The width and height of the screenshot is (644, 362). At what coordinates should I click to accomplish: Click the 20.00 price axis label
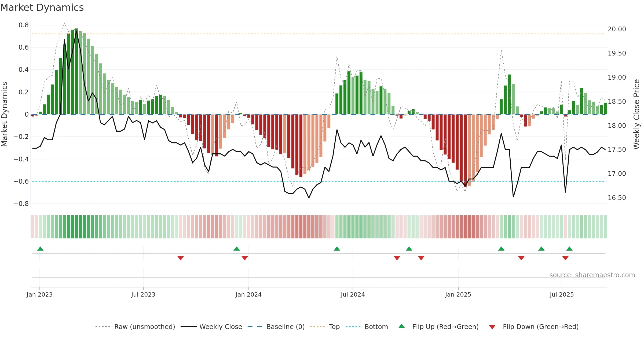pyautogui.click(x=617, y=29)
